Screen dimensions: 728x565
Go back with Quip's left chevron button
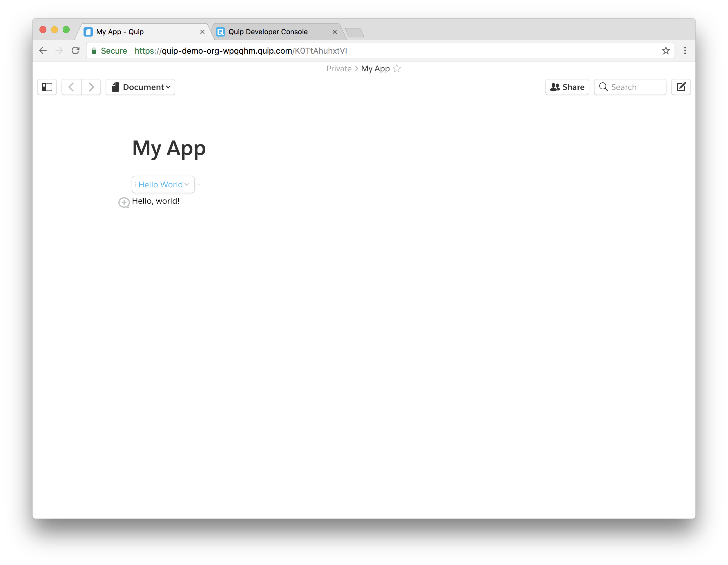coord(71,87)
